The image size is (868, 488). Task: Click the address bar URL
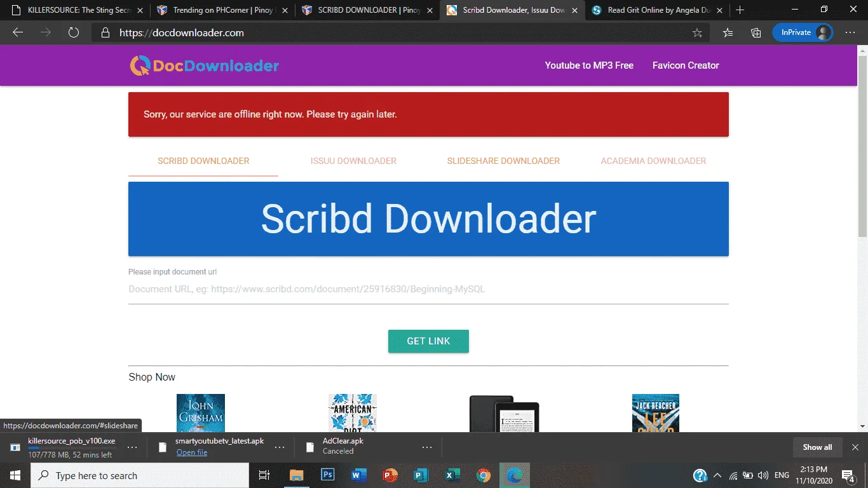(182, 33)
